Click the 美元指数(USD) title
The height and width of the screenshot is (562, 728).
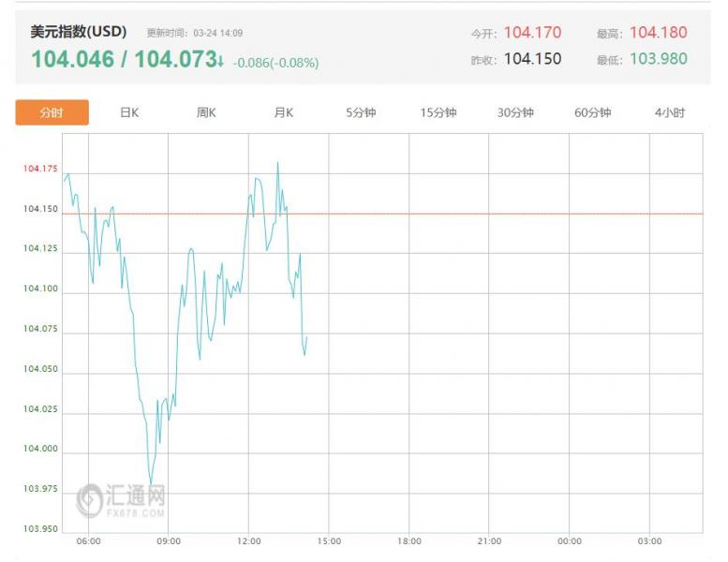click(79, 32)
